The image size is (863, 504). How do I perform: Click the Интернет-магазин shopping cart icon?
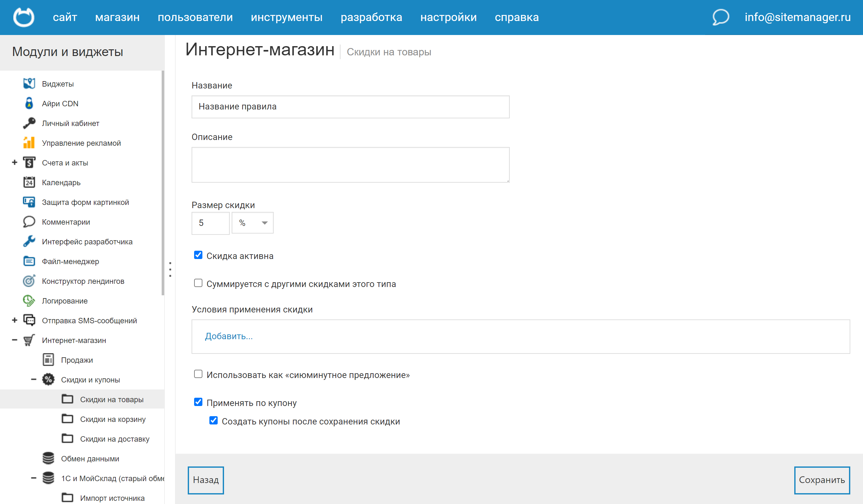29,340
